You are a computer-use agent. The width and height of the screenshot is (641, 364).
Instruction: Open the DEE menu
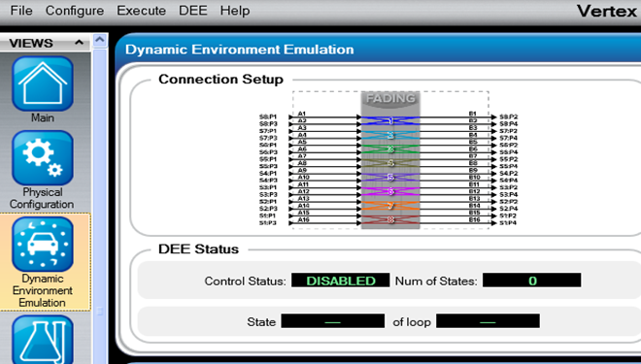(193, 11)
